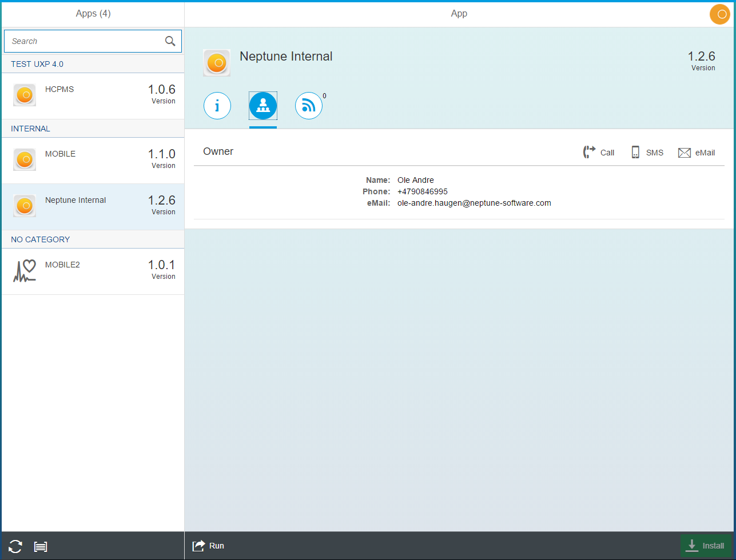This screenshot has height=560, width=736.
Task: Open the log panel icon bottom left
Action: pos(41,546)
